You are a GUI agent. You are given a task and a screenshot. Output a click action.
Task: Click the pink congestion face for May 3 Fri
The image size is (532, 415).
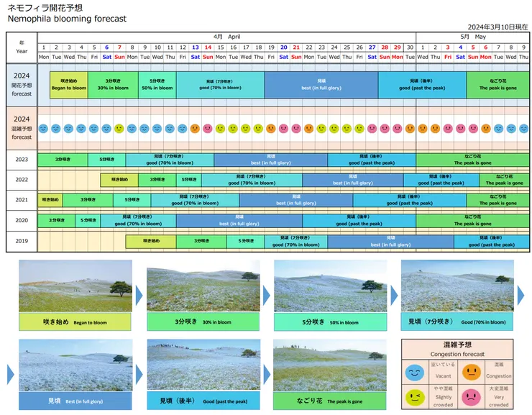point(448,129)
